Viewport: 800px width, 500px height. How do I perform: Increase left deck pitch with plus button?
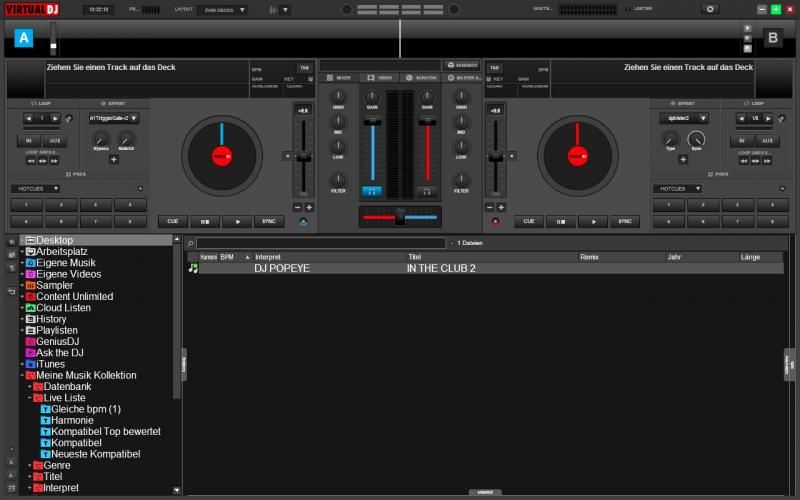click(309, 208)
